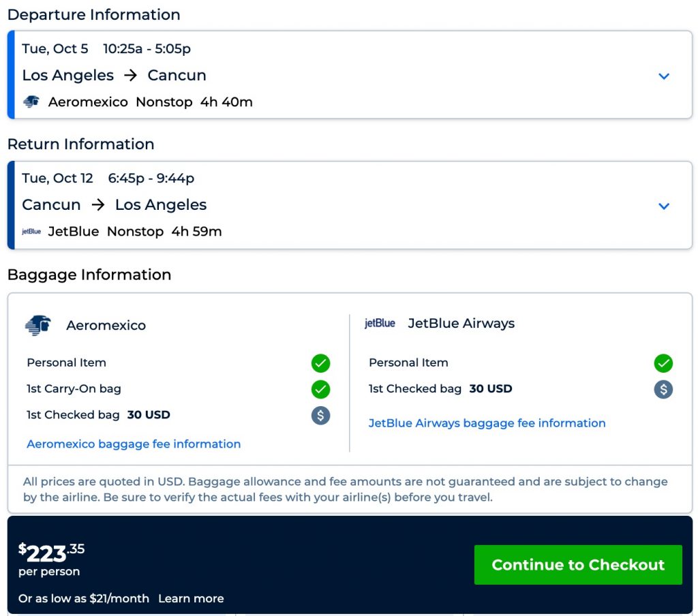The height and width of the screenshot is (616, 698).
Task: Expand the Cancun to Los Angeles flight details
Action: click(664, 206)
